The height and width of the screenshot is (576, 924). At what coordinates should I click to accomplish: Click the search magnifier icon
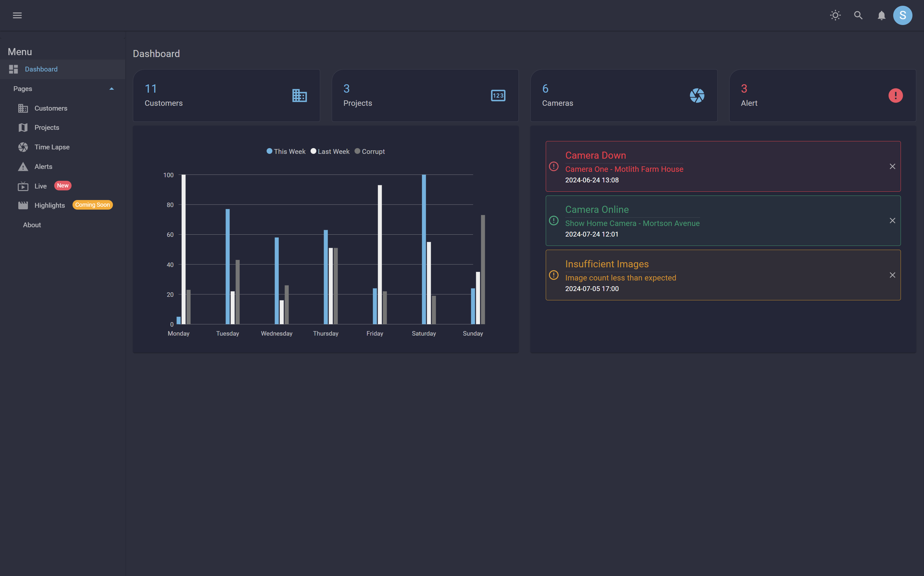(858, 15)
